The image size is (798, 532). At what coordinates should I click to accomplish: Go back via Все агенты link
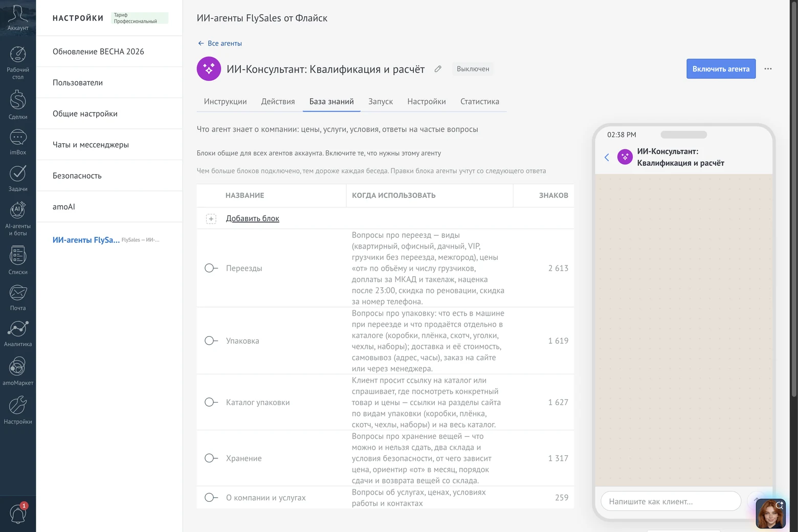pos(220,43)
